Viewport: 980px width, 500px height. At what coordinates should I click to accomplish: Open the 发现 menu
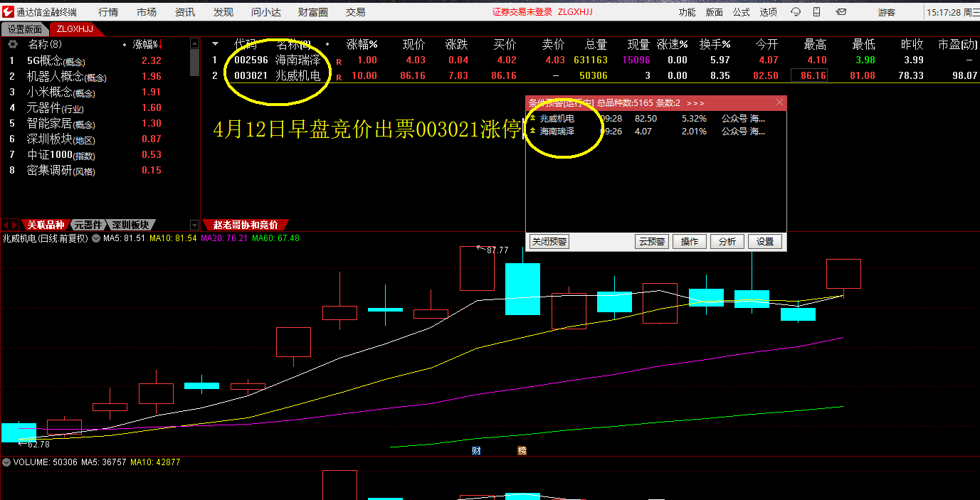223,12
